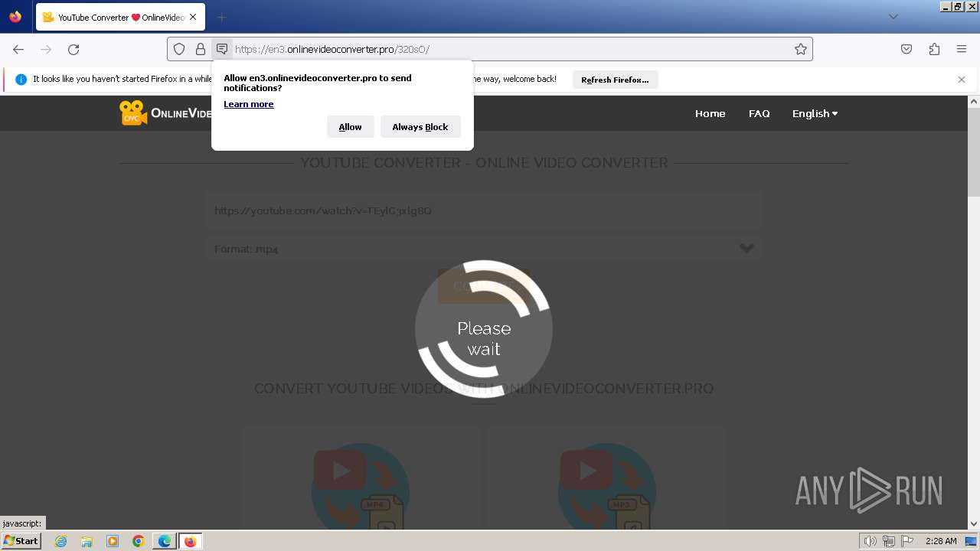Open the media player from the taskbar
The width and height of the screenshot is (980, 551).
point(113,541)
